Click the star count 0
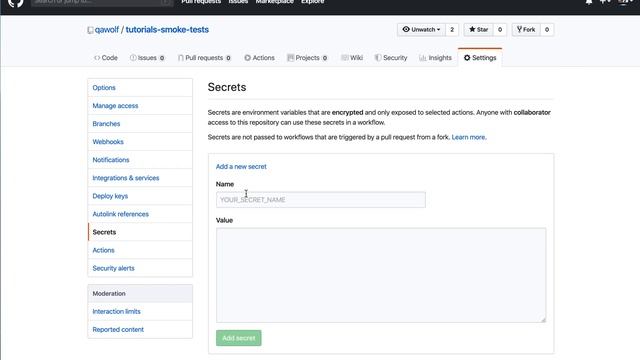The width and height of the screenshot is (640, 360). click(500, 29)
